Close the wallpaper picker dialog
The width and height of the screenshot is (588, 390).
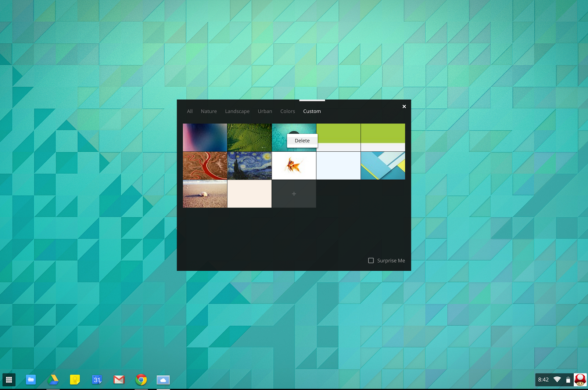point(404,106)
